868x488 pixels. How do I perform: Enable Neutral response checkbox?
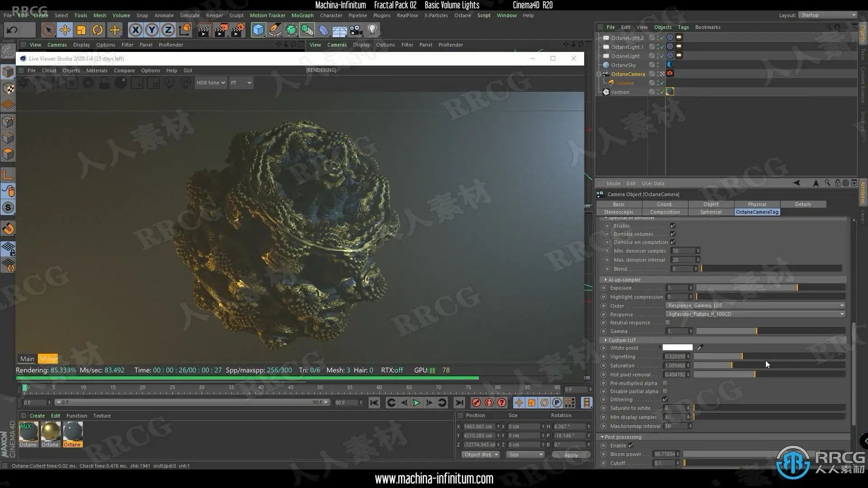point(668,323)
